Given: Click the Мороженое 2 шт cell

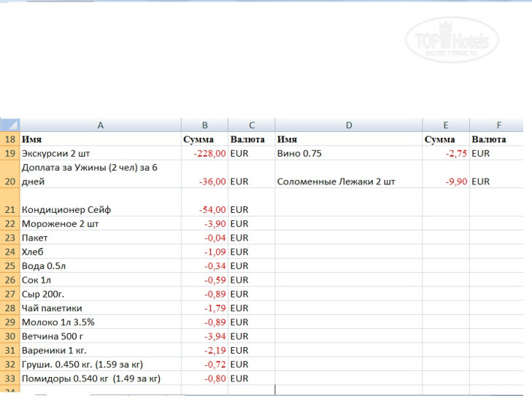Looking at the screenshot, I should (x=100, y=224).
